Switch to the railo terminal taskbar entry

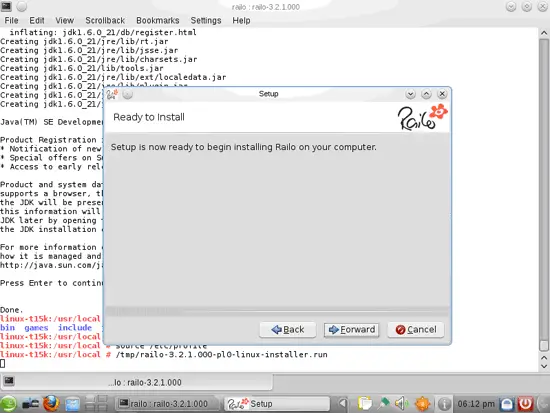pyautogui.click(x=167, y=404)
